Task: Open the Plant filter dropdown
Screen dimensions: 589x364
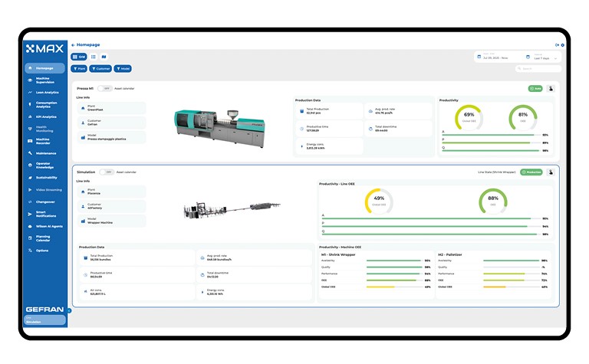Action: coord(80,68)
